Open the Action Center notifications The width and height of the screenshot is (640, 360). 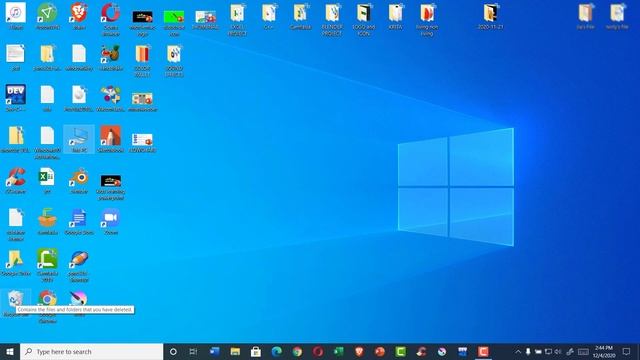tap(627, 351)
